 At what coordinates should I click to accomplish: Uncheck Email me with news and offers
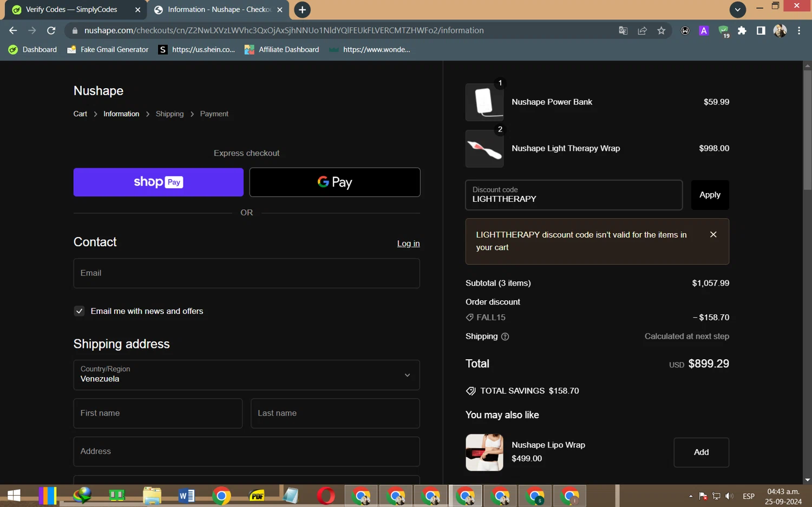(80, 311)
